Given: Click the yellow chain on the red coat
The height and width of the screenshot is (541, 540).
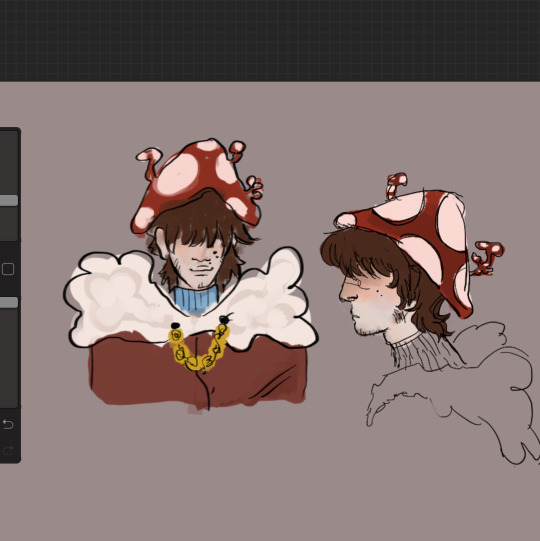Looking at the screenshot, I should [x=200, y=348].
